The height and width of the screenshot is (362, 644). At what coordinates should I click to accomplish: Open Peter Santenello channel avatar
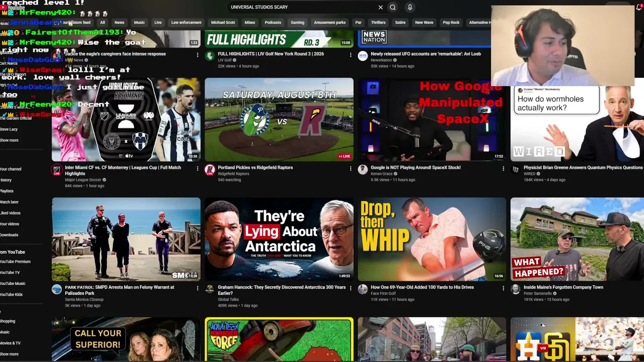[x=516, y=289]
